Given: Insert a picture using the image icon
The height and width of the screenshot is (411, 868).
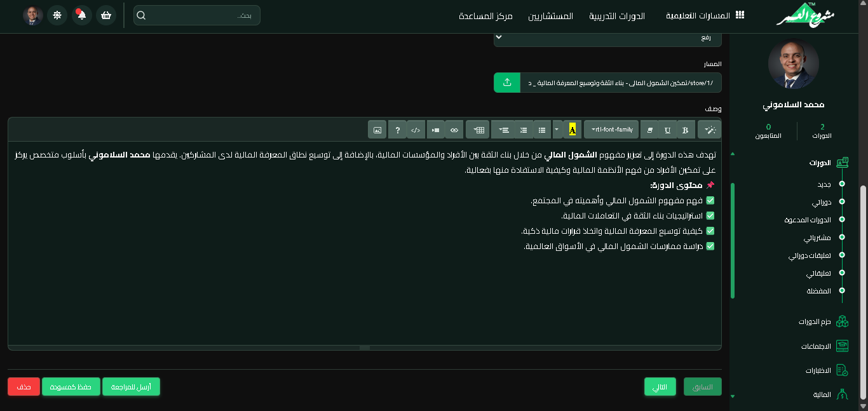Looking at the screenshot, I should (377, 130).
